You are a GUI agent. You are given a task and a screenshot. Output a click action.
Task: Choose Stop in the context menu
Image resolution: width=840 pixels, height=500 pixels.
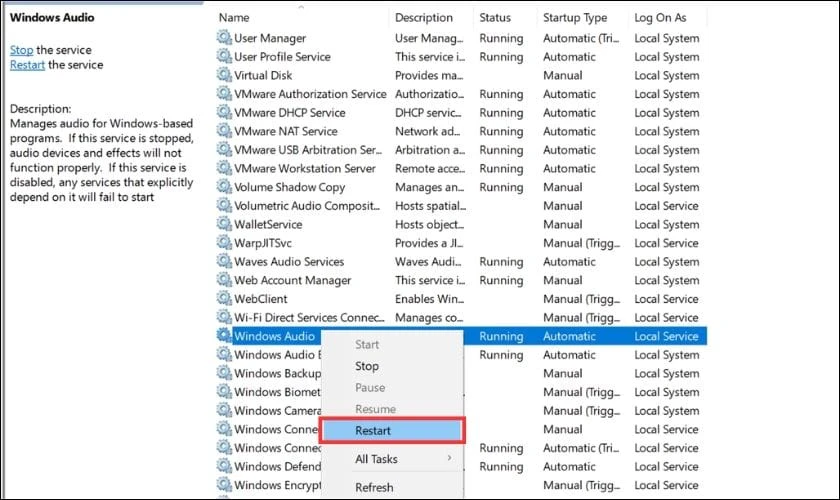tap(367, 366)
